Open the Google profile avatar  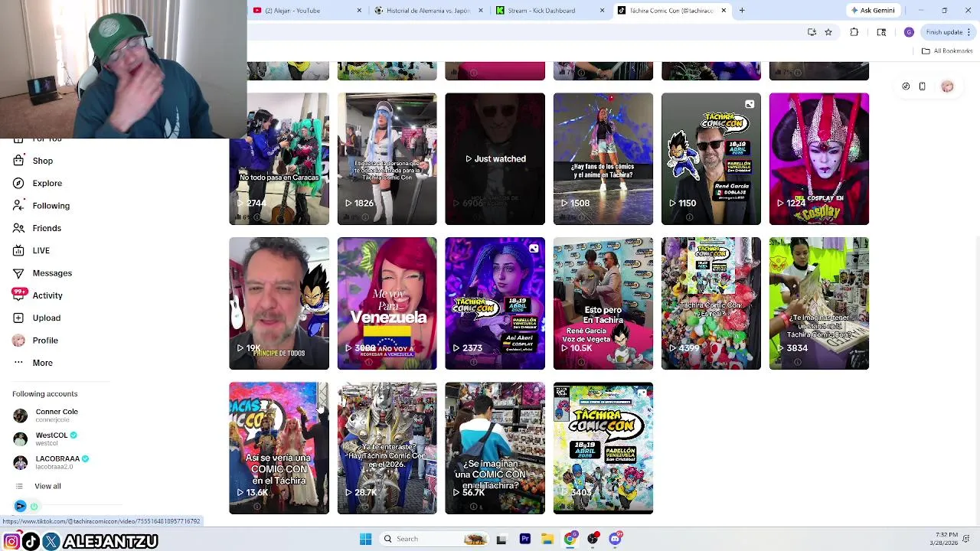(x=909, y=32)
